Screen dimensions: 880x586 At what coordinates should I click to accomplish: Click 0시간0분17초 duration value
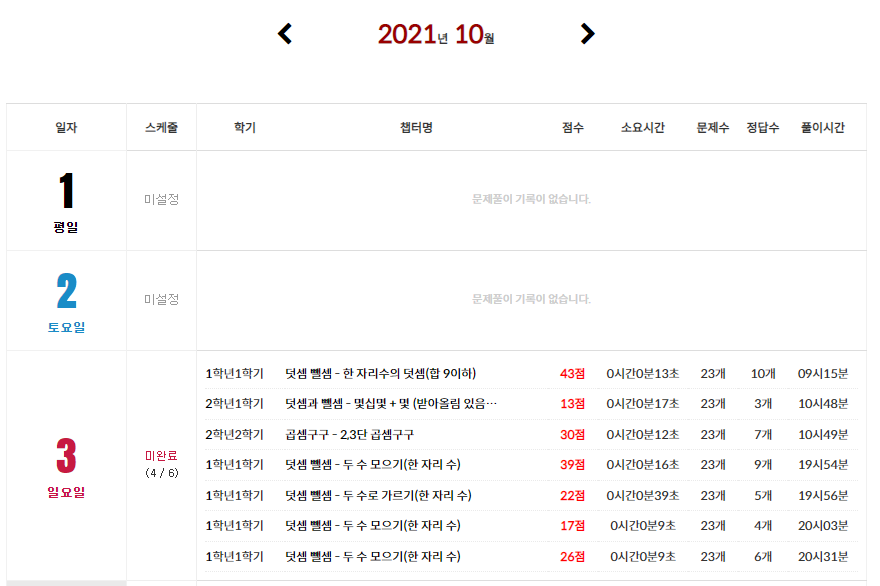[643, 404]
